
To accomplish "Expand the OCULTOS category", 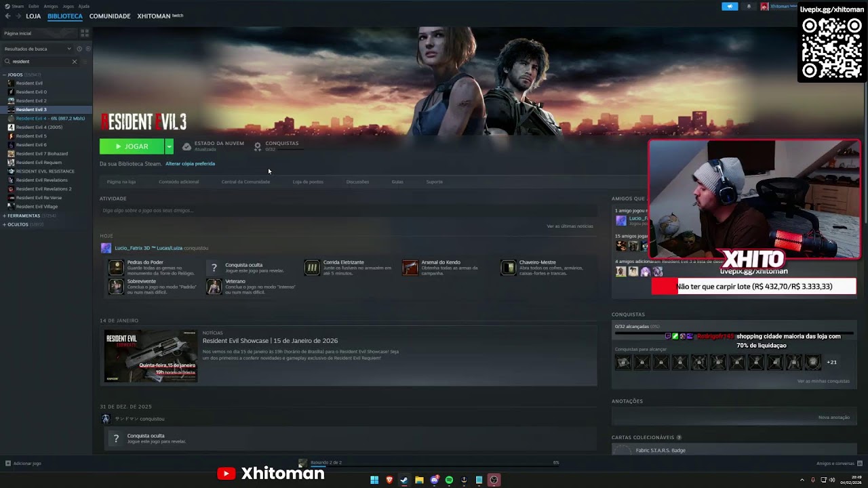I will pyautogui.click(x=5, y=224).
